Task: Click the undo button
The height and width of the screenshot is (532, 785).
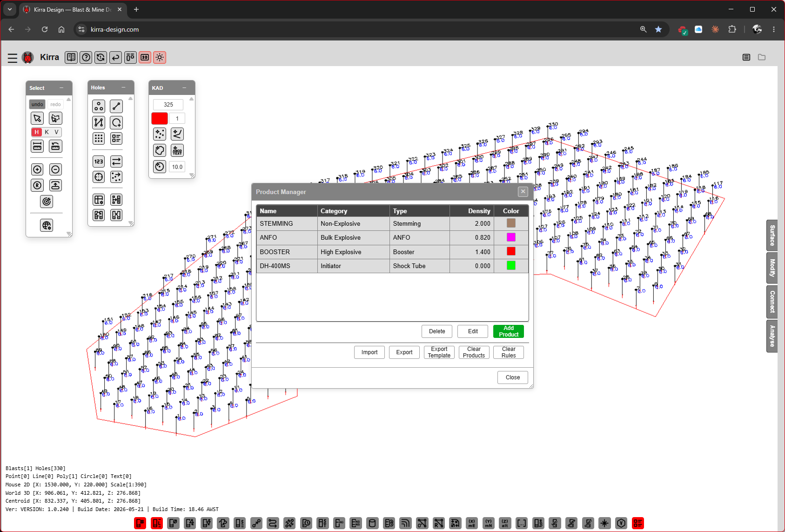Action: pyautogui.click(x=37, y=104)
